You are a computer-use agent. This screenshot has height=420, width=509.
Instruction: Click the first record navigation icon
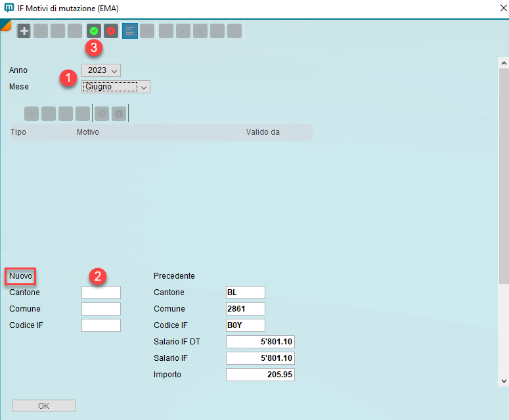[x=166, y=31]
